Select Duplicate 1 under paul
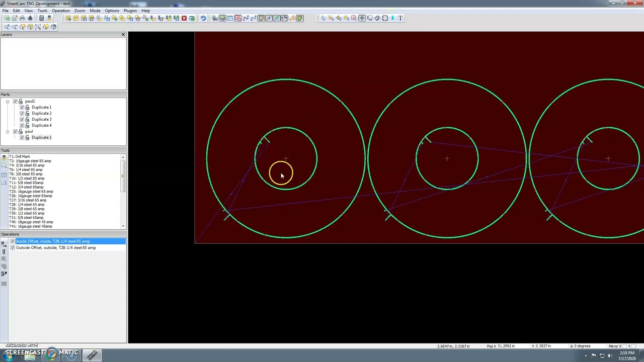644x362 pixels. pyautogui.click(x=41, y=138)
